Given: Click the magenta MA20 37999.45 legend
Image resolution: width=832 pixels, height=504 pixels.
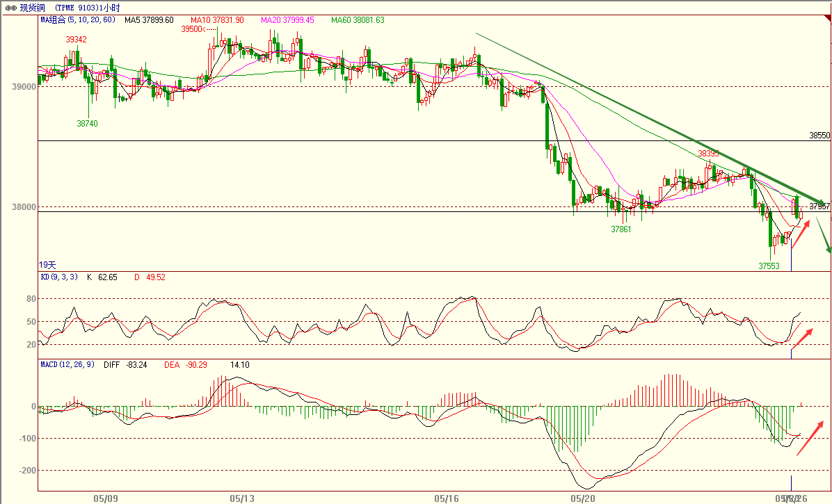Looking at the screenshot, I should (287, 20).
